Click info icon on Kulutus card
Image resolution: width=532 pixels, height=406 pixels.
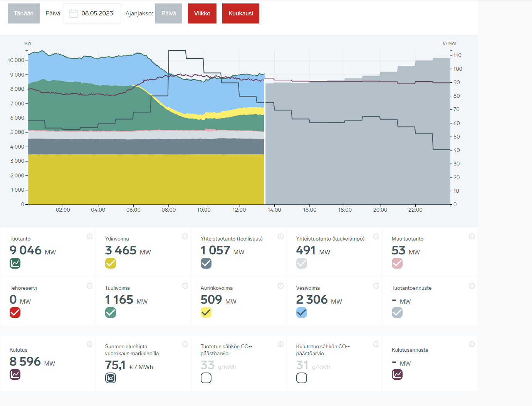click(x=89, y=344)
